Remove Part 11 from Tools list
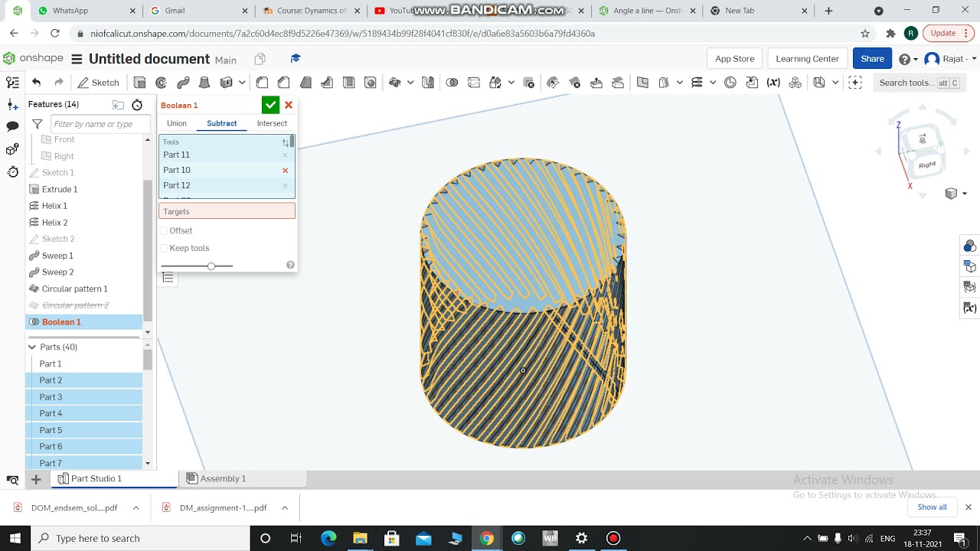The width and height of the screenshot is (980, 551). [286, 155]
